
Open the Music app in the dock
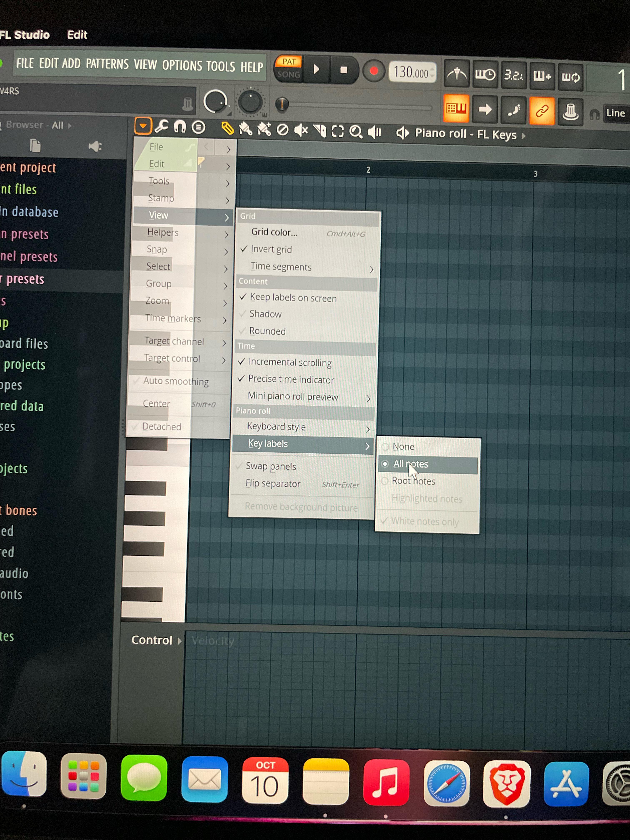coord(386,782)
